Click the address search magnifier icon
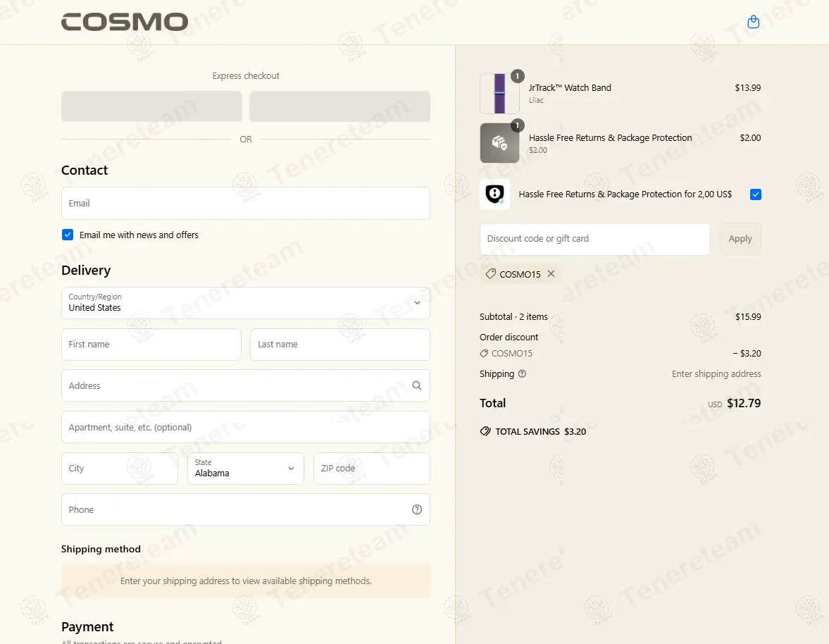Image resolution: width=829 pixels, height=644 pixels. pos(417,385)
